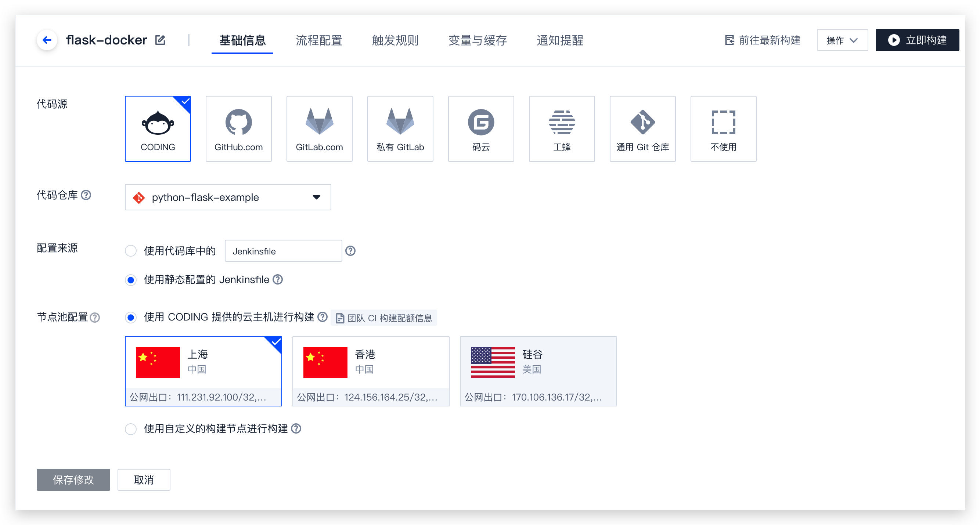Edit the flask-docker name pencil icon
This screenshot has width=980, height=525.
[160, 40]
